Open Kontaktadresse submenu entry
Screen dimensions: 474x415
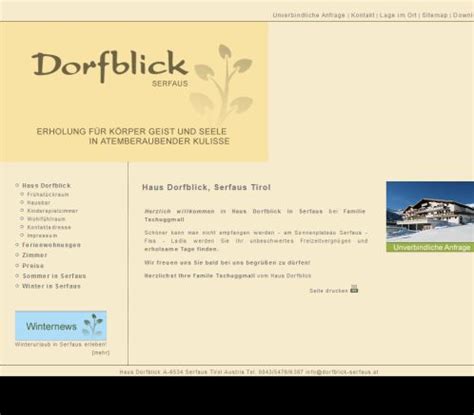tap(49, 227)
